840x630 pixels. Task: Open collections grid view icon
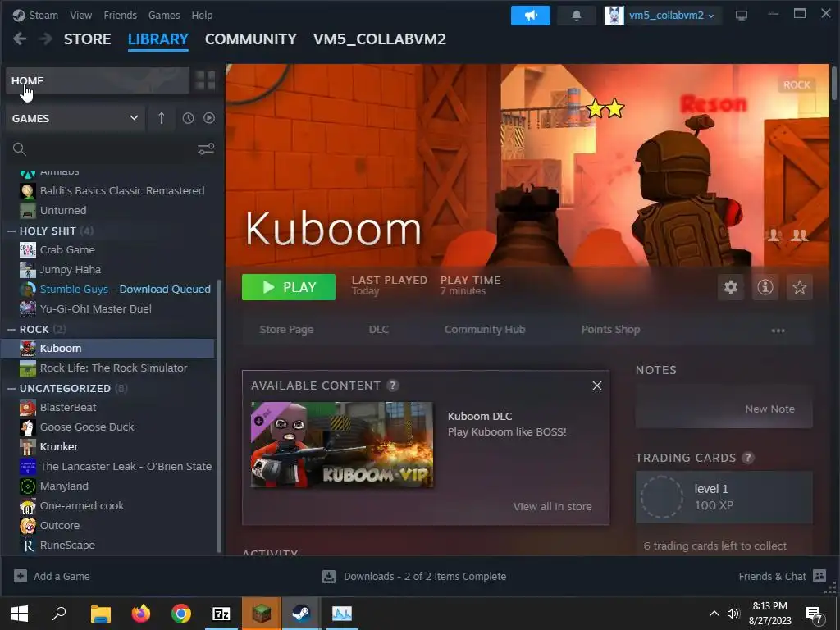click(x=205, y=80)
